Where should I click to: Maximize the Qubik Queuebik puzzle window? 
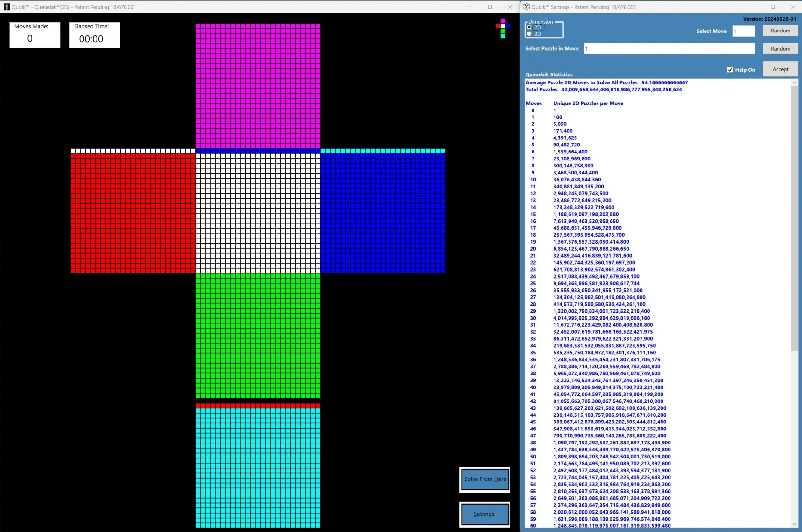click(490, 7)
